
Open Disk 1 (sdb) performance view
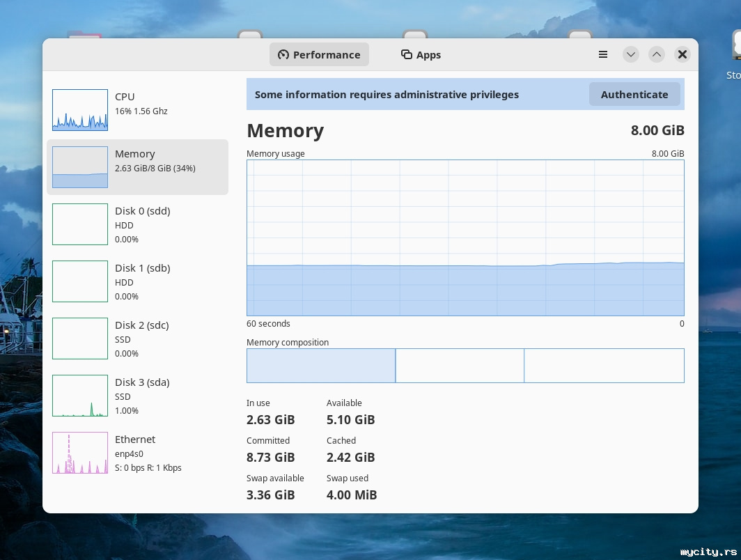point(137,281)
